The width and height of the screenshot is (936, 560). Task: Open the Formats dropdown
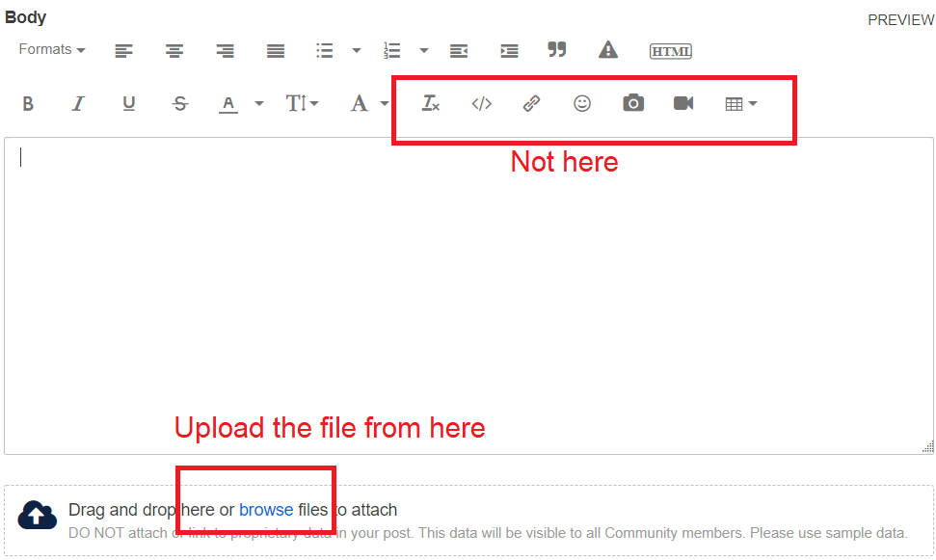click(x=50, y=49)
